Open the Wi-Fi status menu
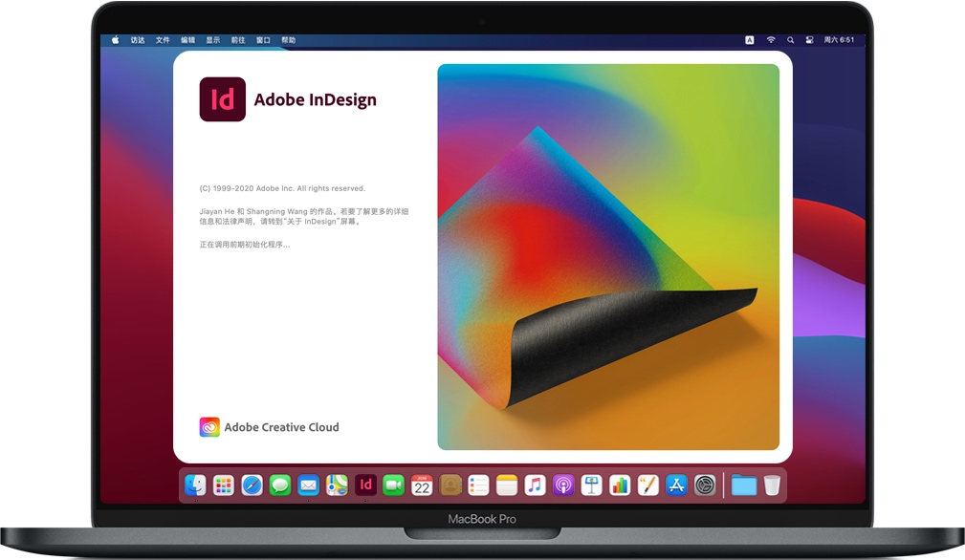The height and width of the screenshot is (560, 965). point(771,40)
